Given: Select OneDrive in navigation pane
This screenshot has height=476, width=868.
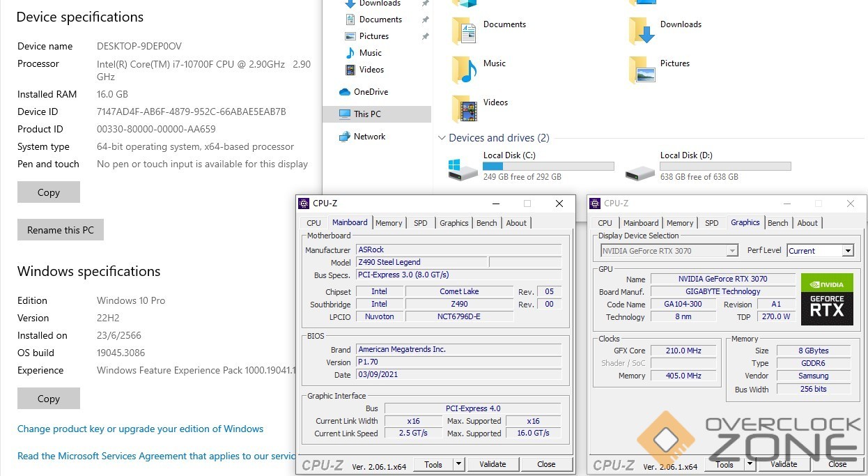Looking at the screenshot, I should click(371, 92).
